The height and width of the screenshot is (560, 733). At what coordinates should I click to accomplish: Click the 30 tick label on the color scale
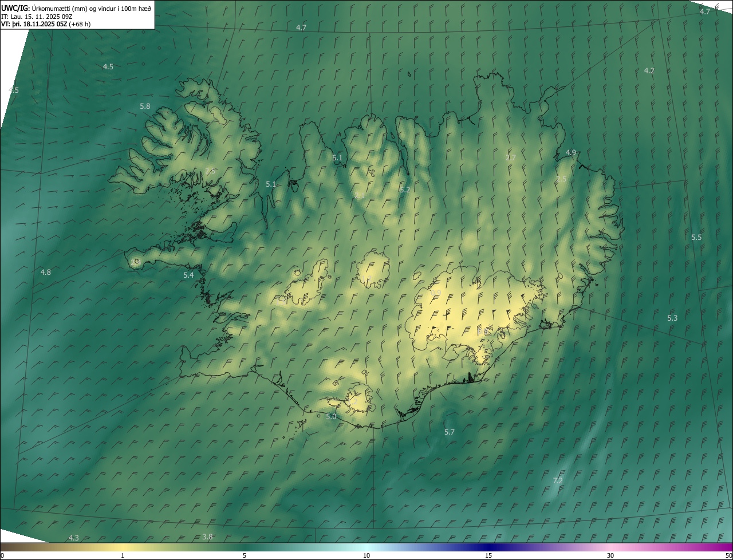tap(610, 556)
